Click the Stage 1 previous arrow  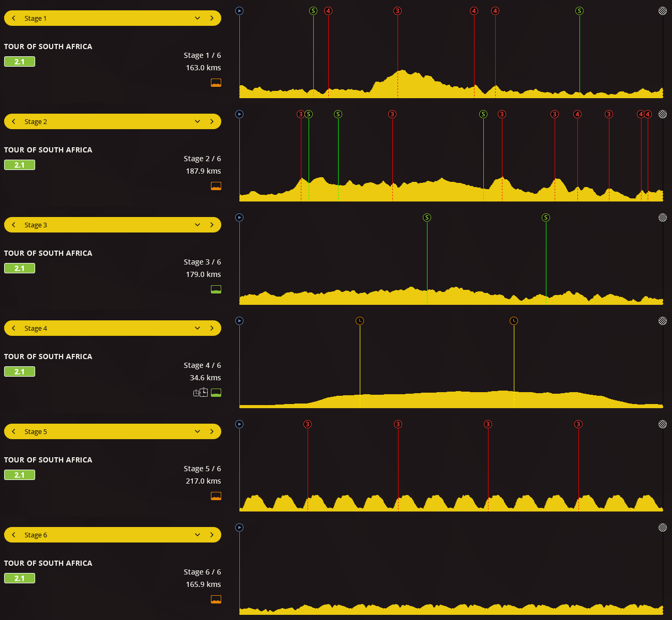click(x=13, y=18)
